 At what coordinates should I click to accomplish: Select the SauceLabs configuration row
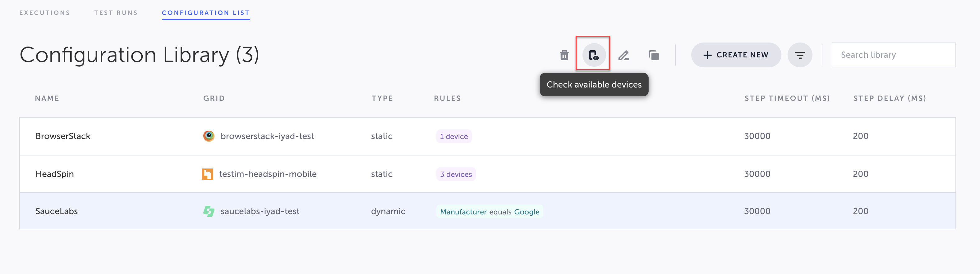[x=57, y=211]
